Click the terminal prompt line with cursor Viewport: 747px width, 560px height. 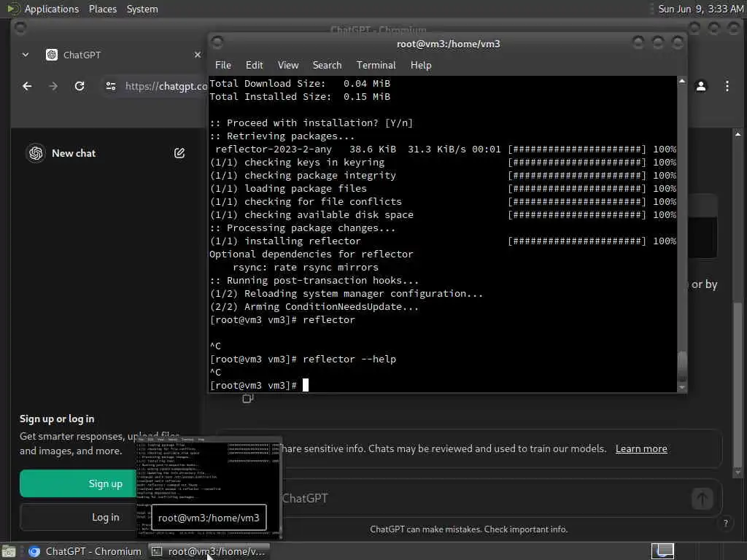(259, 385)
